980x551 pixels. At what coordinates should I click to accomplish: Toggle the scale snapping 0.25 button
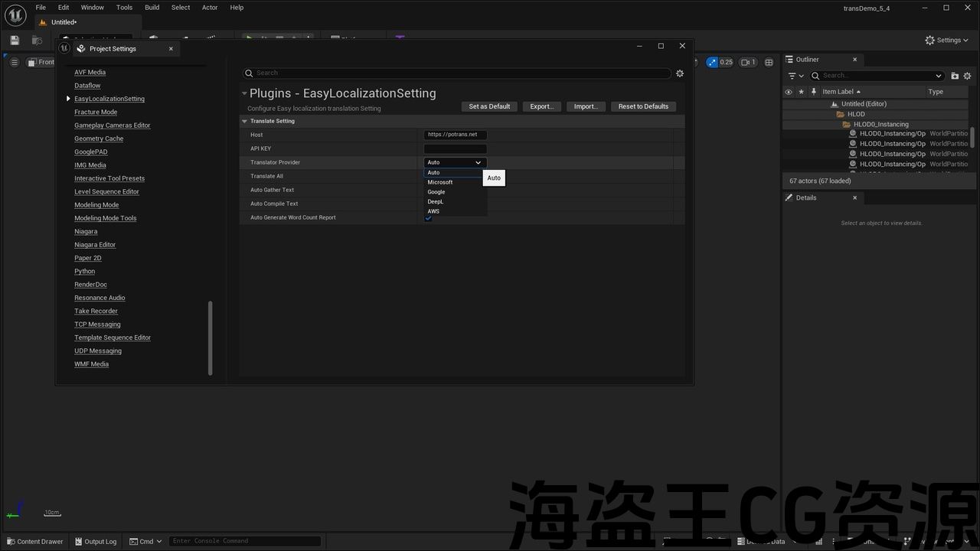tap(720, 62)
